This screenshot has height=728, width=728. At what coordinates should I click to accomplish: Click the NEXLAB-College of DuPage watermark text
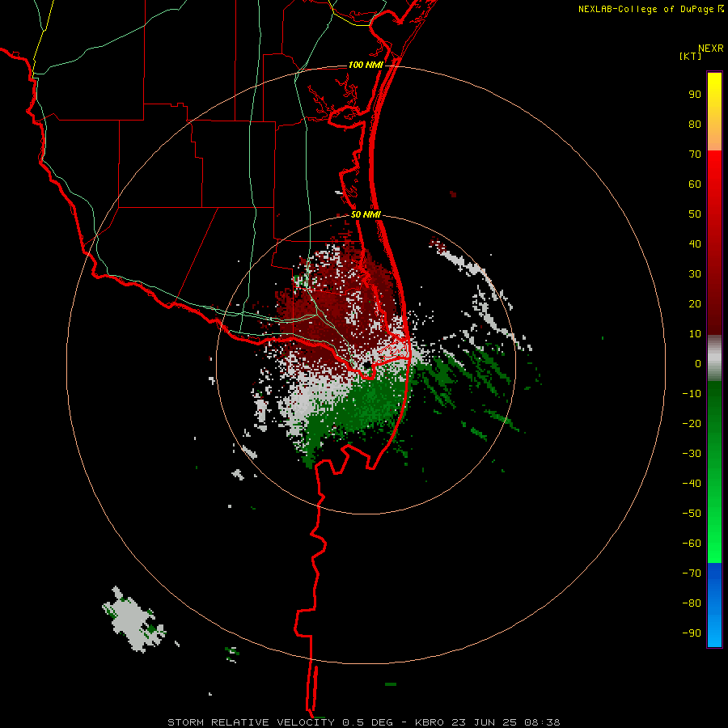(x=650, y=9)
